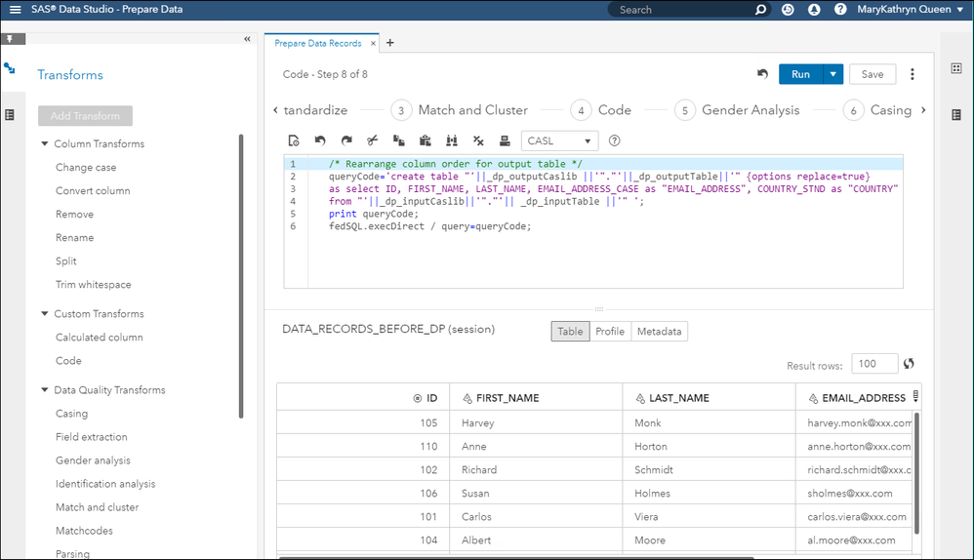Add a new tab with plus
Image resolution: width=974 pixels, height=560 pixels.
click(x=390, y=43)
